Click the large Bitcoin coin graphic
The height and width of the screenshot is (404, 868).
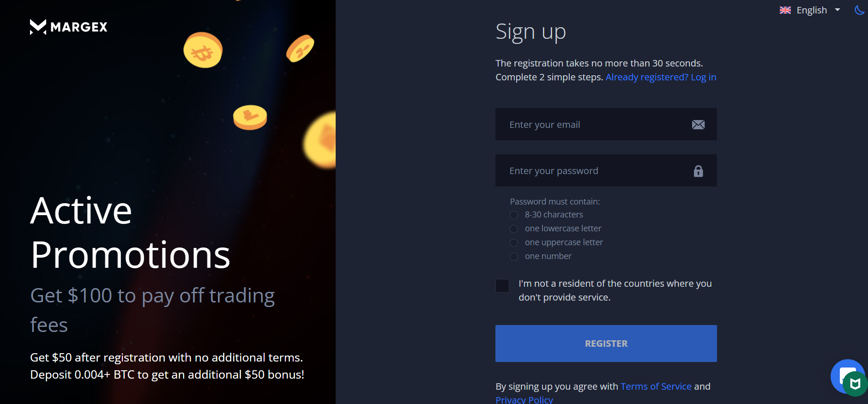[x=203, y=50]
